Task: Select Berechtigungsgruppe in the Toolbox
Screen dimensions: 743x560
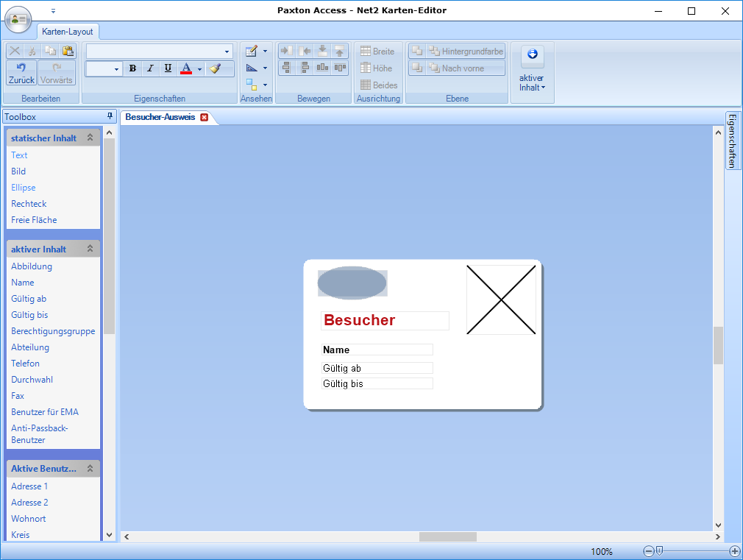Action: point(53,331)
